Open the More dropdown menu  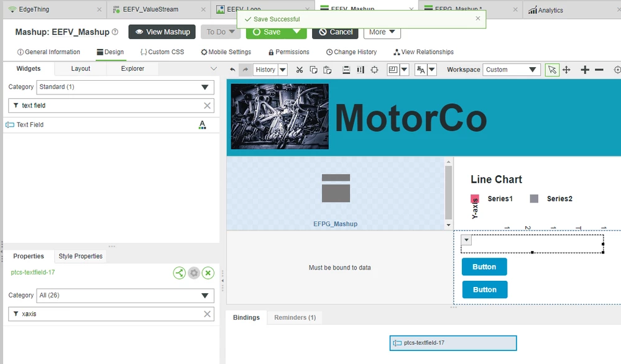[x=382, y=32]
